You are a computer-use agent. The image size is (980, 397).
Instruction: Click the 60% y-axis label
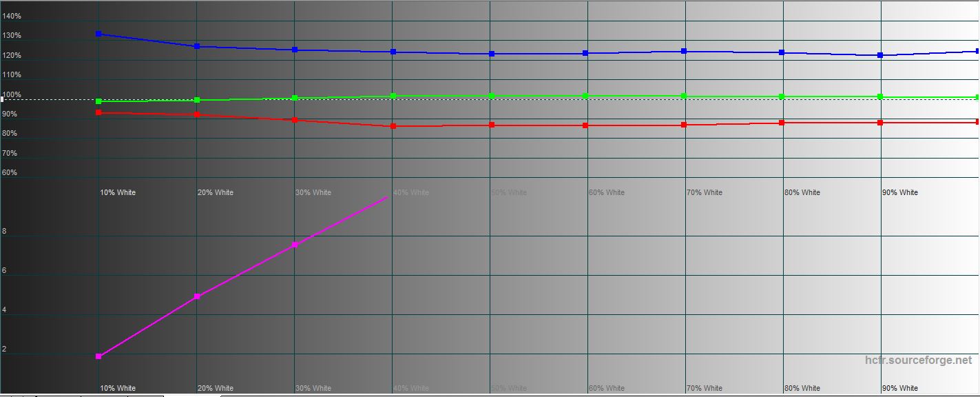pos(10,172)
